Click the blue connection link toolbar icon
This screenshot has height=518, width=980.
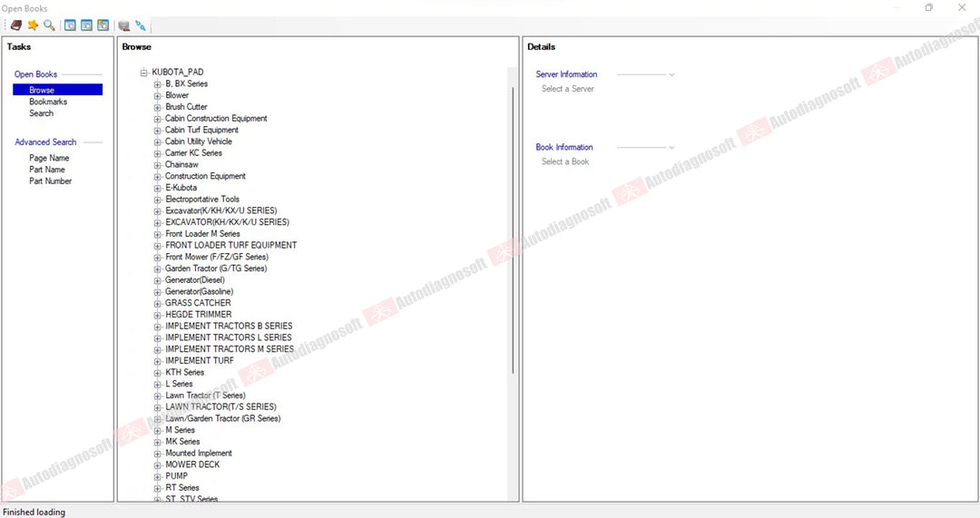(x=141, y=25)
